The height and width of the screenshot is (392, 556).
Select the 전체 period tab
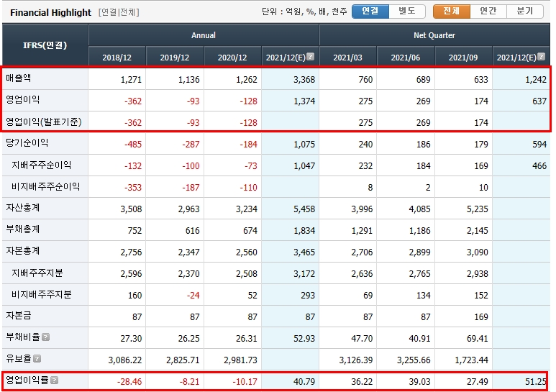tap(452, 12)
